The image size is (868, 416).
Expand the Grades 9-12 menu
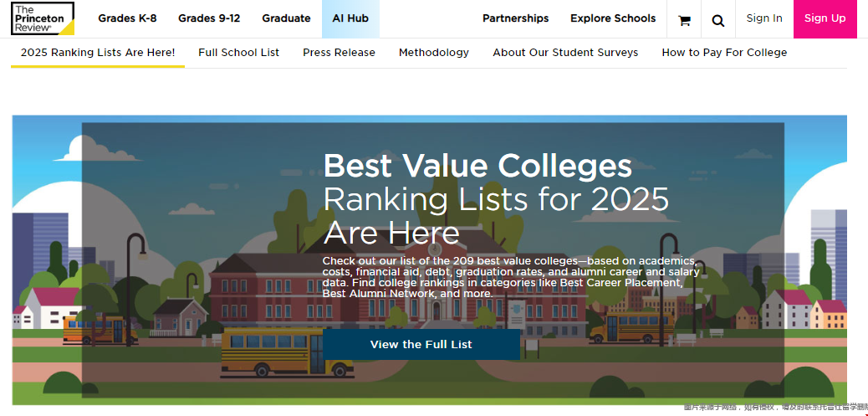(209, 18)
